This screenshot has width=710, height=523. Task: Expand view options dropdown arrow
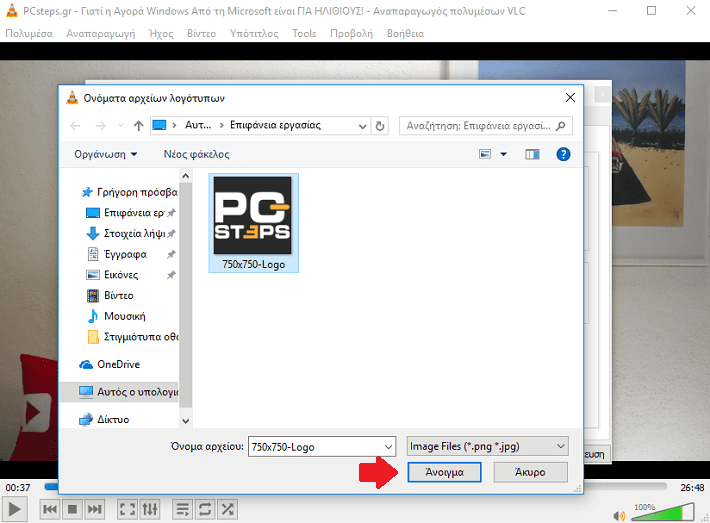coord(504,154)
